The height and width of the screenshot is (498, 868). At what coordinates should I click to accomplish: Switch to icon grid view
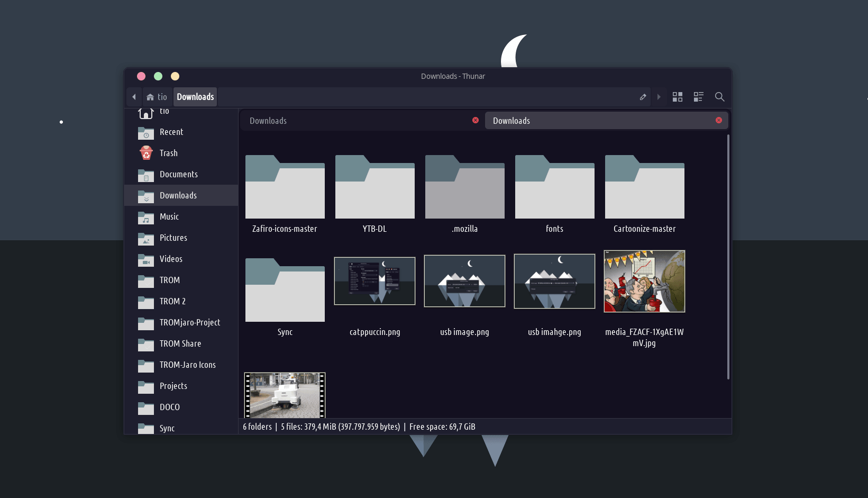pyautogui.click(x=677, y=97)
